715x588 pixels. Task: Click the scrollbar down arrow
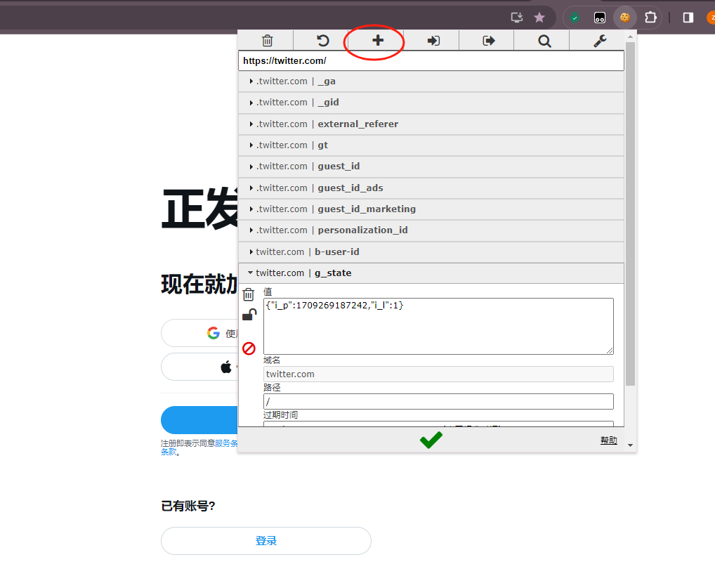630,445
